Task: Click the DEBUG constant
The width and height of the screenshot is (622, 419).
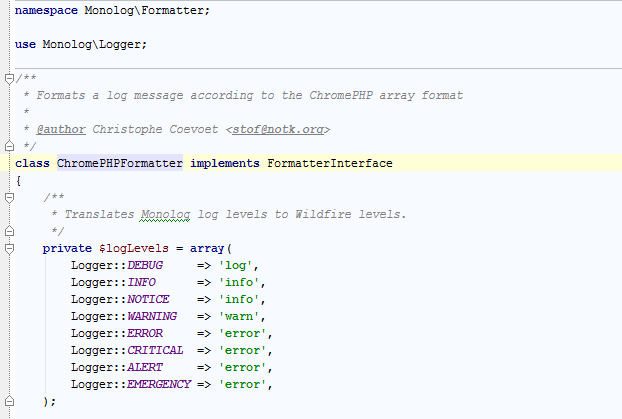Action: point(145,265)
